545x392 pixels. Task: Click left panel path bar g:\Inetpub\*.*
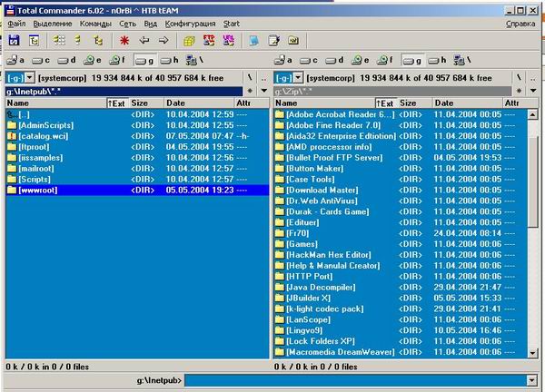click(124, 92)
